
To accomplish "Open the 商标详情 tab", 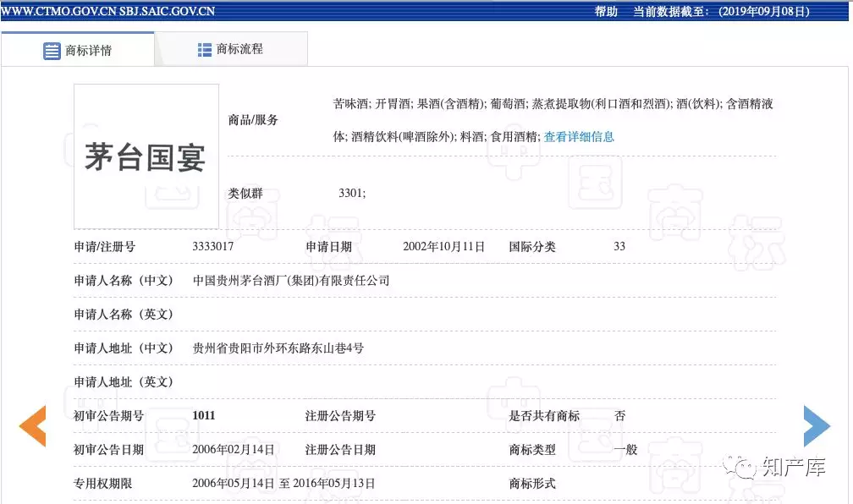I will click(x=78, y=50).
